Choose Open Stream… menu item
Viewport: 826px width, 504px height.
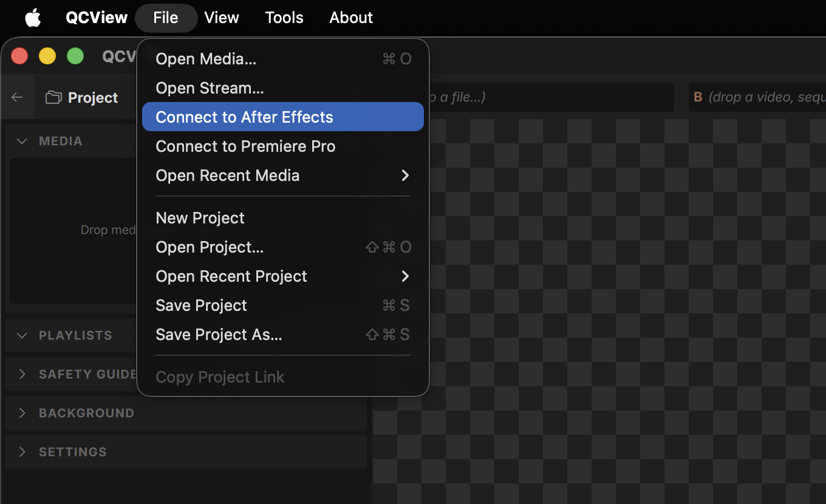pyautogui.click(x=283, y=88)
